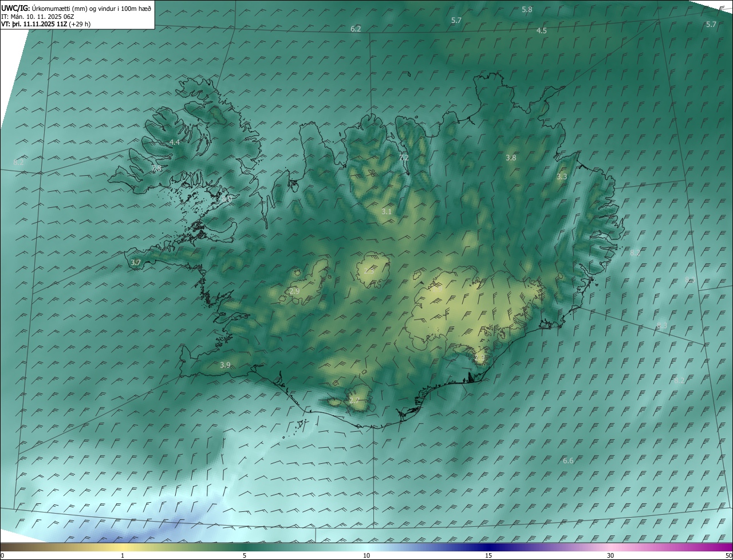This screenshot has width=733, height=560.
Task: Click the 15 tick on the color scale
Action: pos(488,555)
